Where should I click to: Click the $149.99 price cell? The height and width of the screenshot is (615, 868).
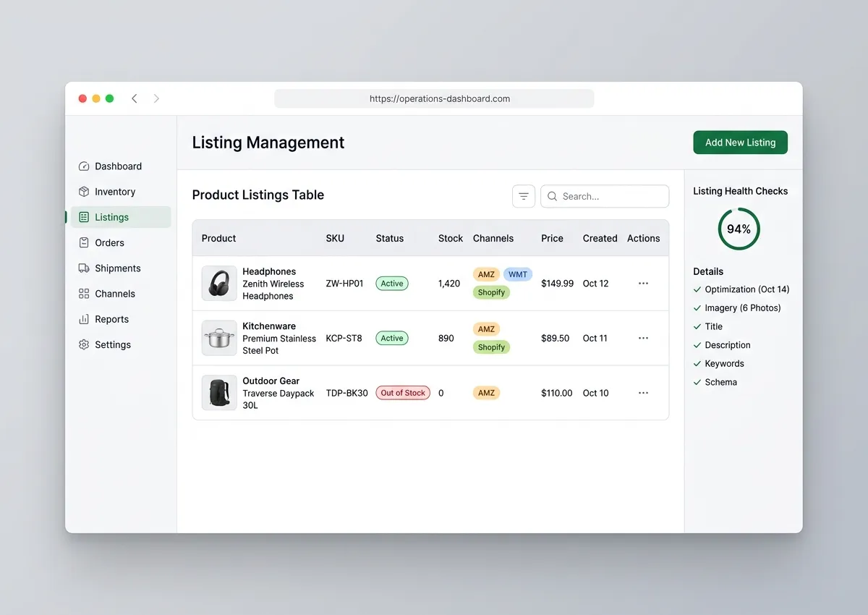[x=557, y=284]
